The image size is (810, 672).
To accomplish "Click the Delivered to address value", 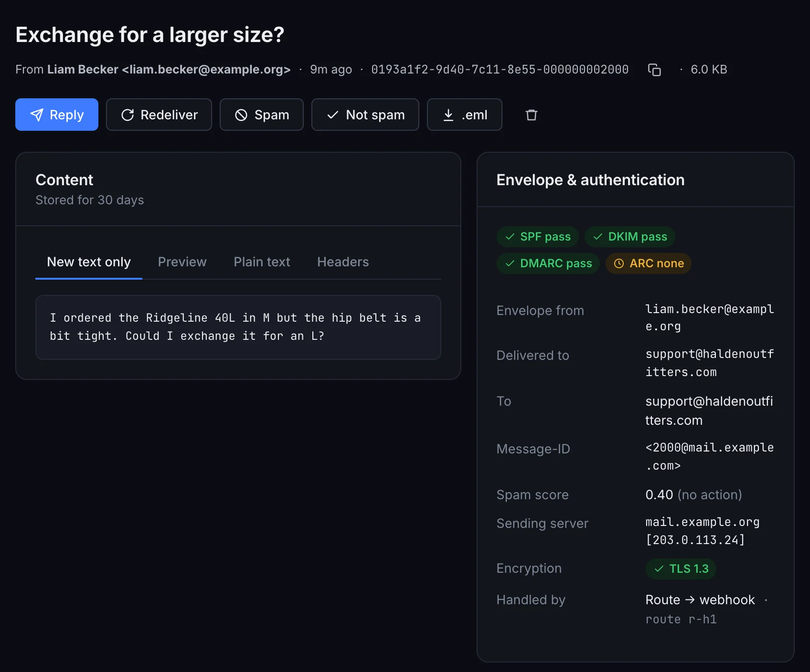I will tap(710, 363).
